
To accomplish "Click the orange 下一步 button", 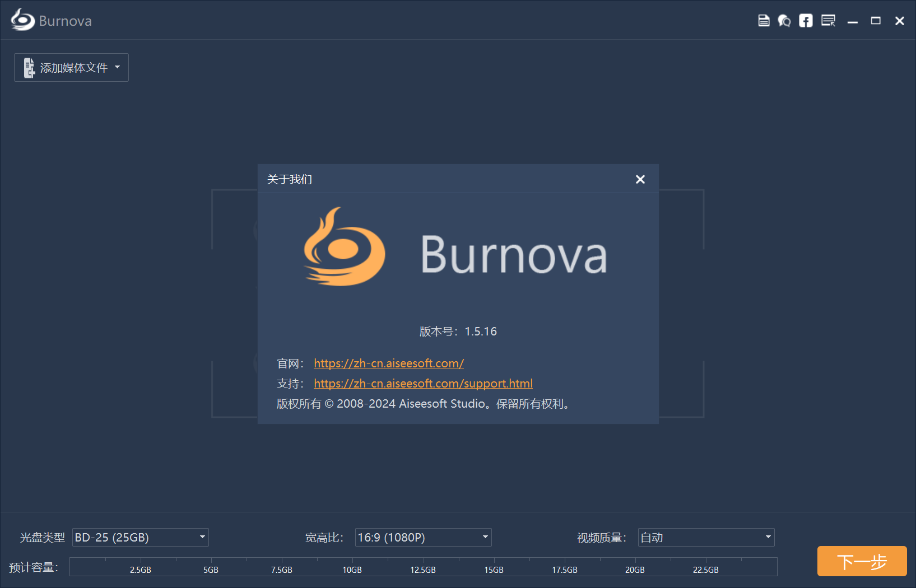I will click(x=862, y=561).
